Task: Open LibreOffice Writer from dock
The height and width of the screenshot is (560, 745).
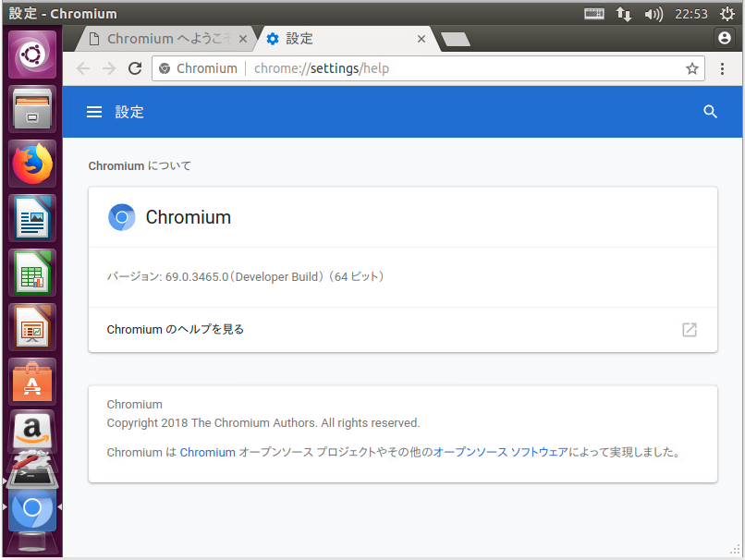Action: (32, 218)
